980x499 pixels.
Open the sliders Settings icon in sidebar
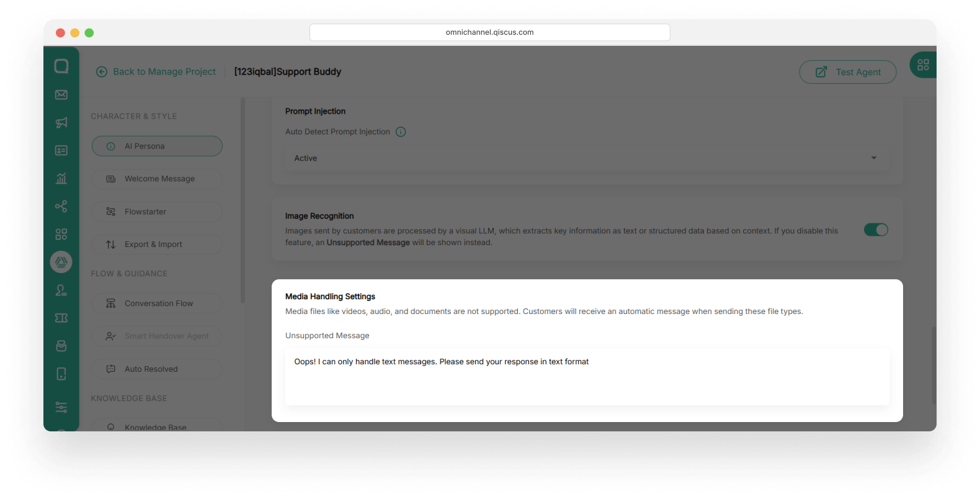pos(61,407)
